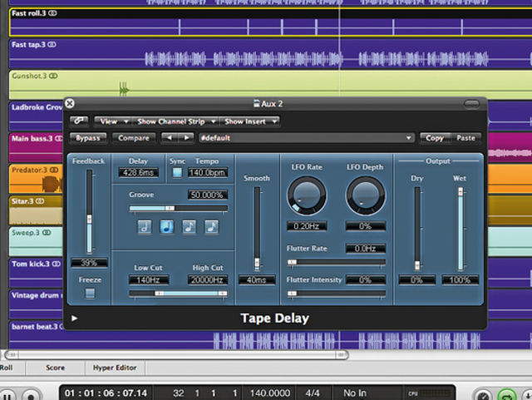The width and height of the screenshot is (532, 400).
Task: Click loop icon on Gunshot.3 region
Action: [x=53, y=76]
